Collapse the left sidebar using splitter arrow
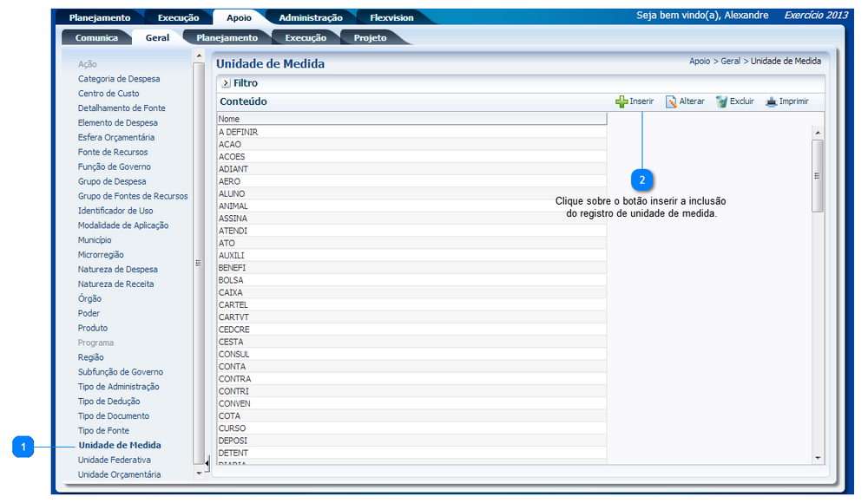This screenshot has height=503, width=868. coord(207,465)
